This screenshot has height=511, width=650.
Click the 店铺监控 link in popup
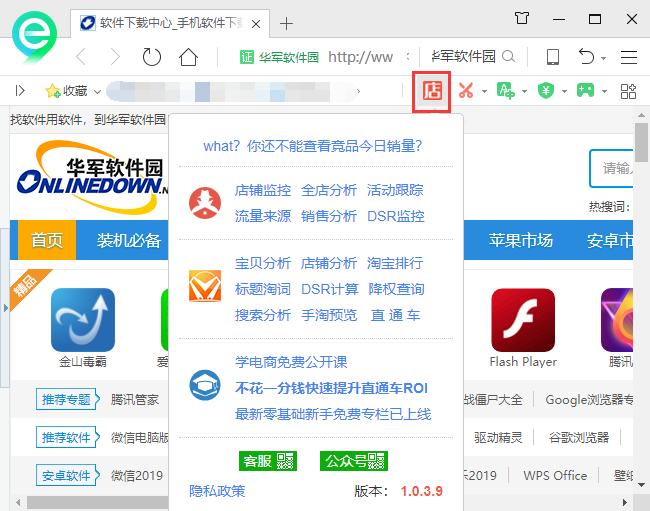click(x=263, y=190)
